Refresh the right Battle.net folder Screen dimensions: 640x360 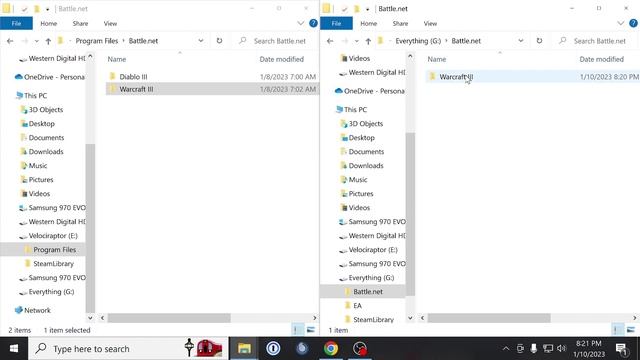pos(539,41)
